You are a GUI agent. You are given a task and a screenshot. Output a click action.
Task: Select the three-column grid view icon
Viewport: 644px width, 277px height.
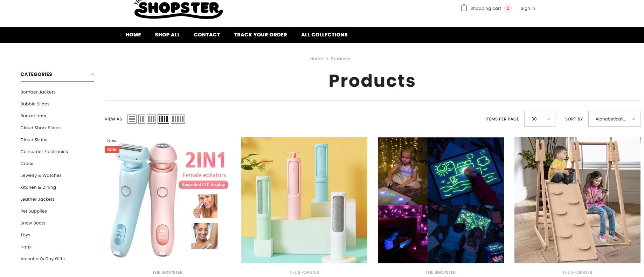pyautogui.click(x=151, y=119)
